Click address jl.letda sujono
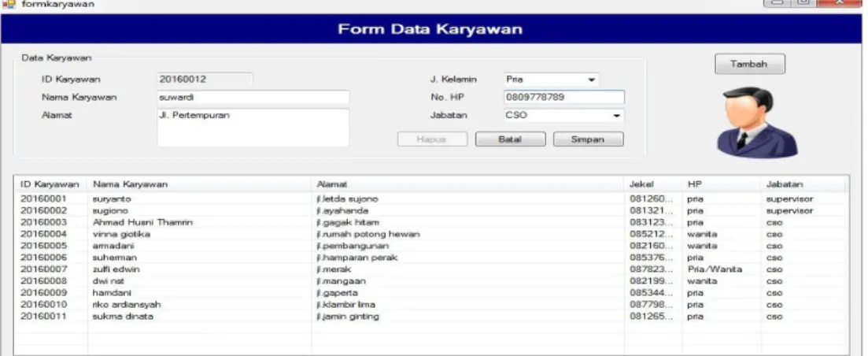 coord(347,198)
